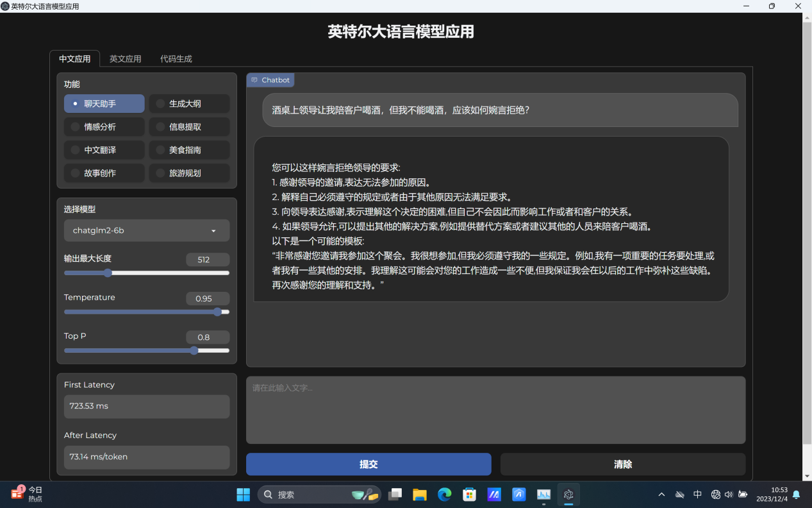812x508 pixels.
Task: Click the active LLM app taskbar icon
Action: tap(568, 495)
